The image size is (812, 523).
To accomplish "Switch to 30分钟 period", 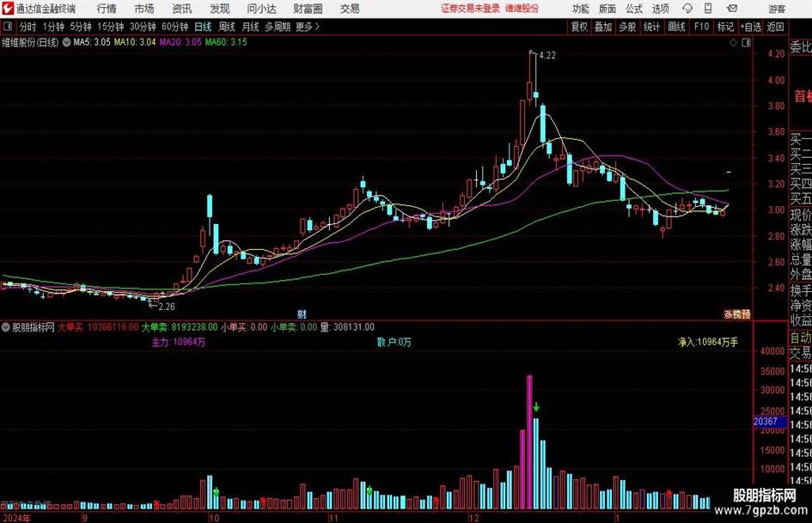I will pyautogui.click(x=143, y=27).
